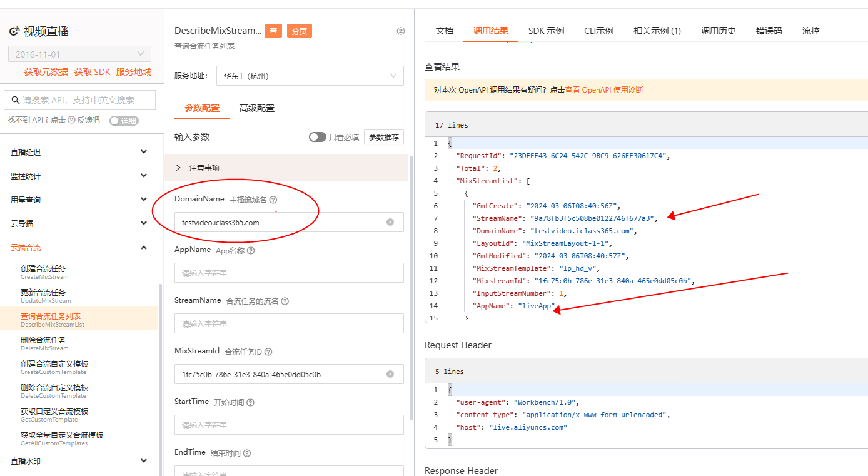Click the "host": "live.aliyuncs.com" line

pos(511,427)
